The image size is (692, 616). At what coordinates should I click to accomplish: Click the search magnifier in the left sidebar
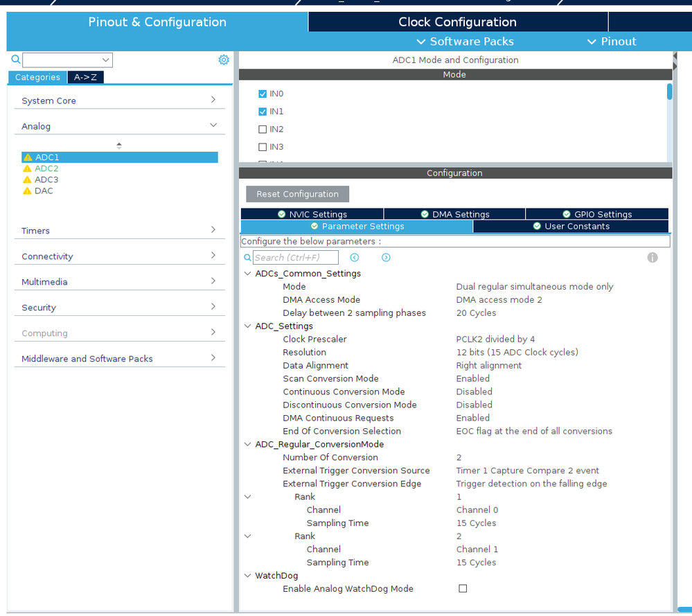click(x=15, y=60)
